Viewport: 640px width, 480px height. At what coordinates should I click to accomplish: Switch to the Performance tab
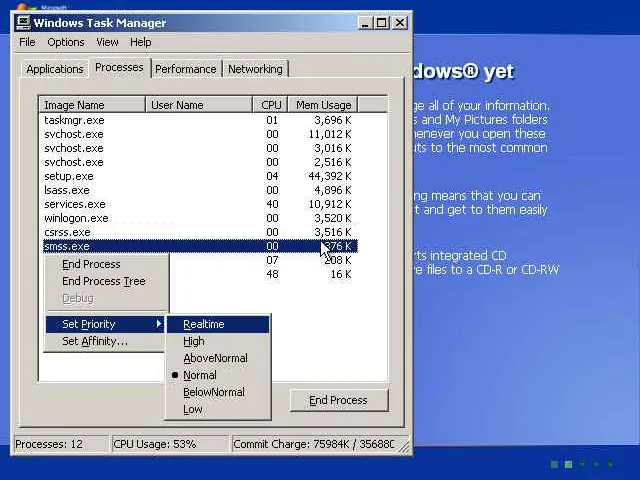(x=186, y=69)
